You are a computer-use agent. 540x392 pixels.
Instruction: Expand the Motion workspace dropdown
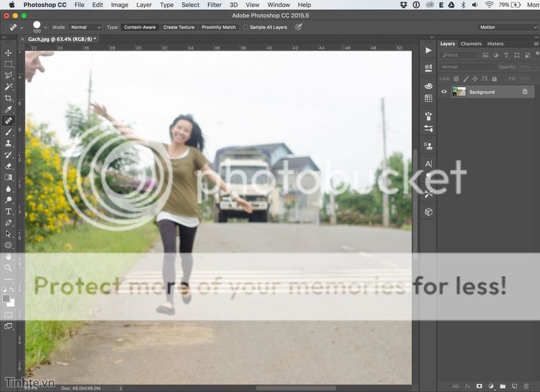[x=505, y=28]
